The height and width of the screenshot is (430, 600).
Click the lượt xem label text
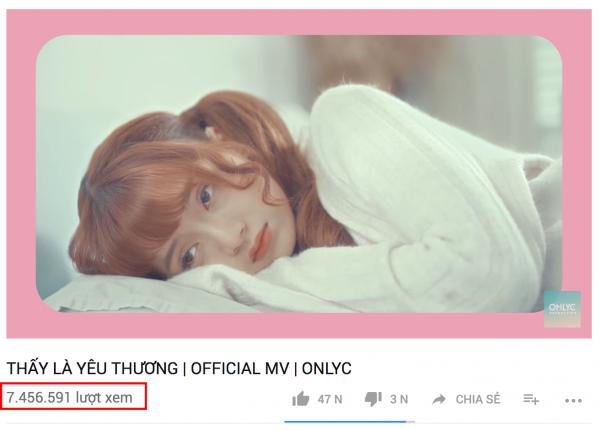tap(104, 398)
